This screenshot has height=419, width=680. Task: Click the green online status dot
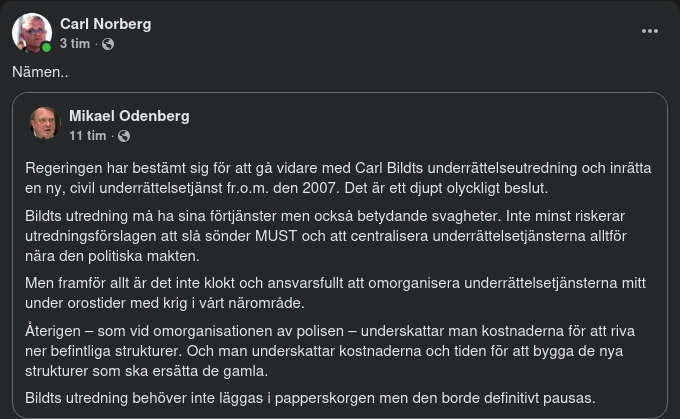(46, 47)
